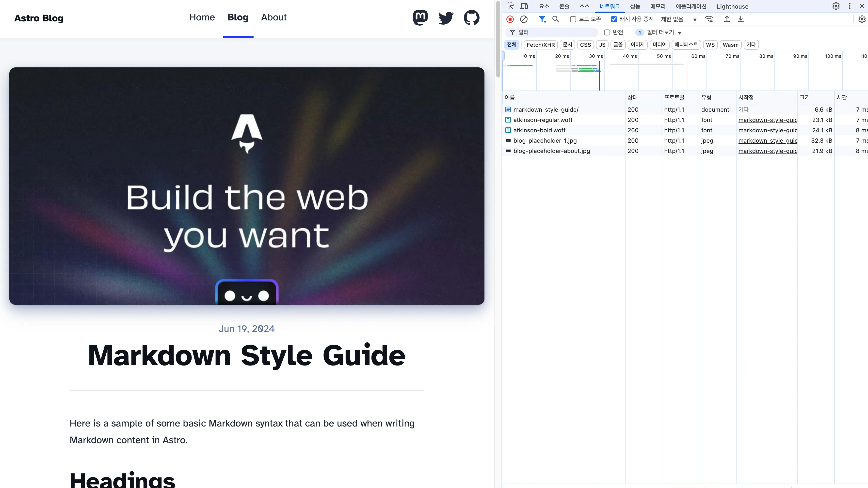Enable the 로그 보존 checkbox
Screen dimensions: 868x488
pyautogui.click(x=573, y=19)
